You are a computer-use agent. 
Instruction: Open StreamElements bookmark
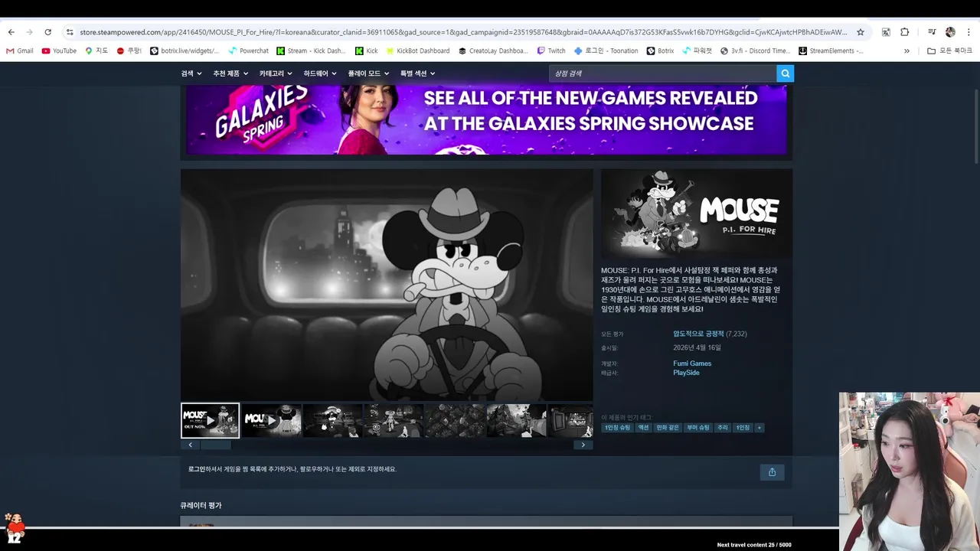point(831,51)
